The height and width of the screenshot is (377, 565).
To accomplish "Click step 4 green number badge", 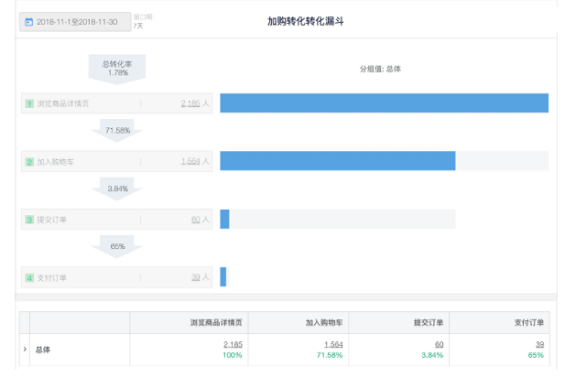I will pos(30,278).
